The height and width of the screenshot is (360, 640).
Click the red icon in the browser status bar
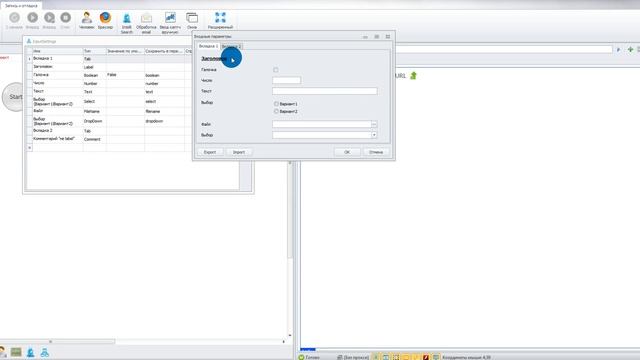[x=426, y=357]
